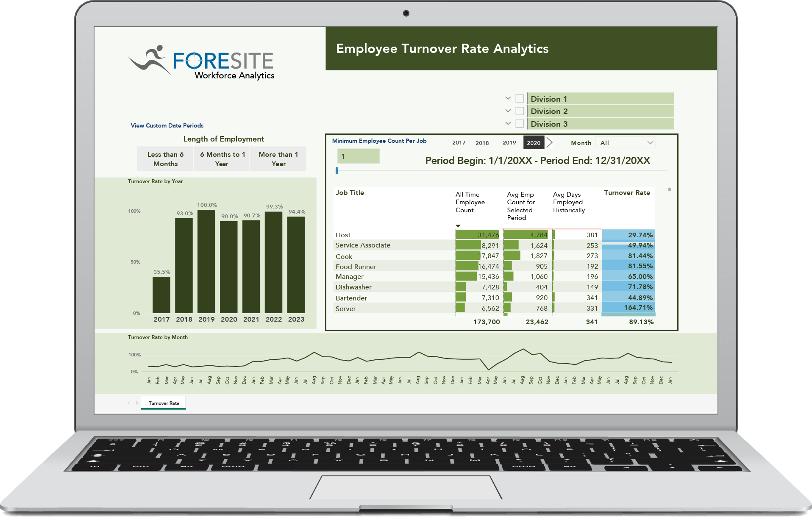Viewport: 812px width, 517px height.
Task: Click the next sheet arrow at bottom left
Action: click(137, 403)
